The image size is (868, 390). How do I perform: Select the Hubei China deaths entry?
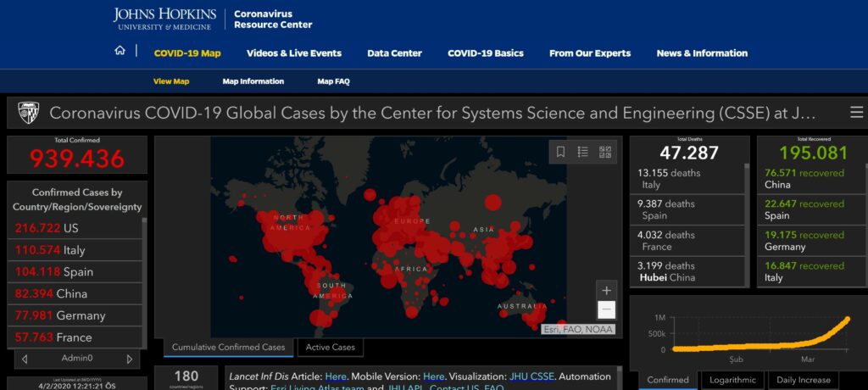point(687,271)
